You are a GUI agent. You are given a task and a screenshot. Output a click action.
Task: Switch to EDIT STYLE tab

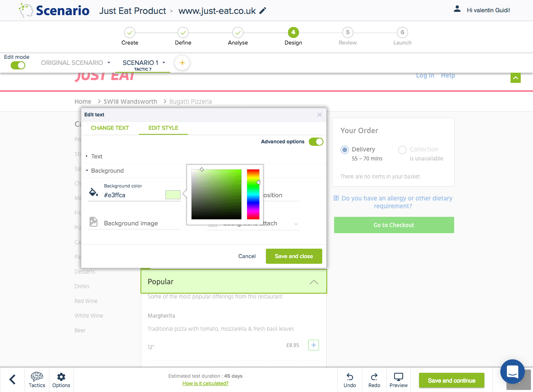[x=163, y=128]
